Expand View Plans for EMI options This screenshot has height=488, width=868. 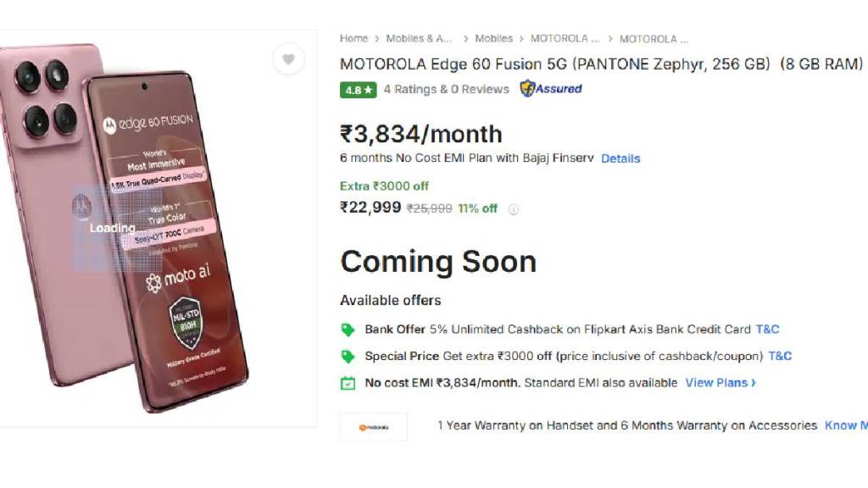pyautogui.click(x=721, y=383)
